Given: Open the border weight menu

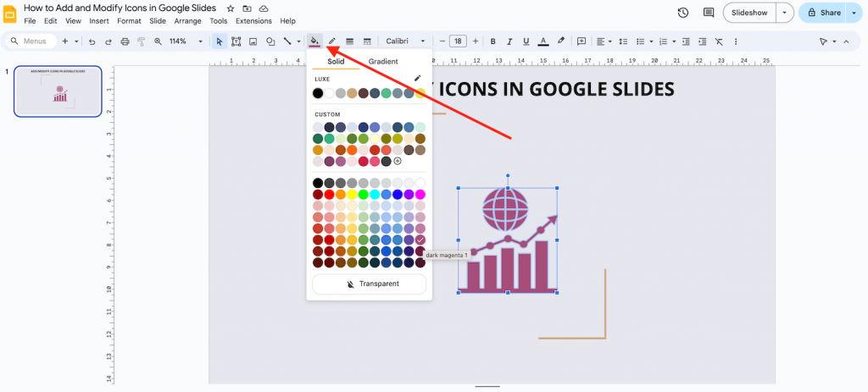Looking at the screenshot, I should point(350,41).
